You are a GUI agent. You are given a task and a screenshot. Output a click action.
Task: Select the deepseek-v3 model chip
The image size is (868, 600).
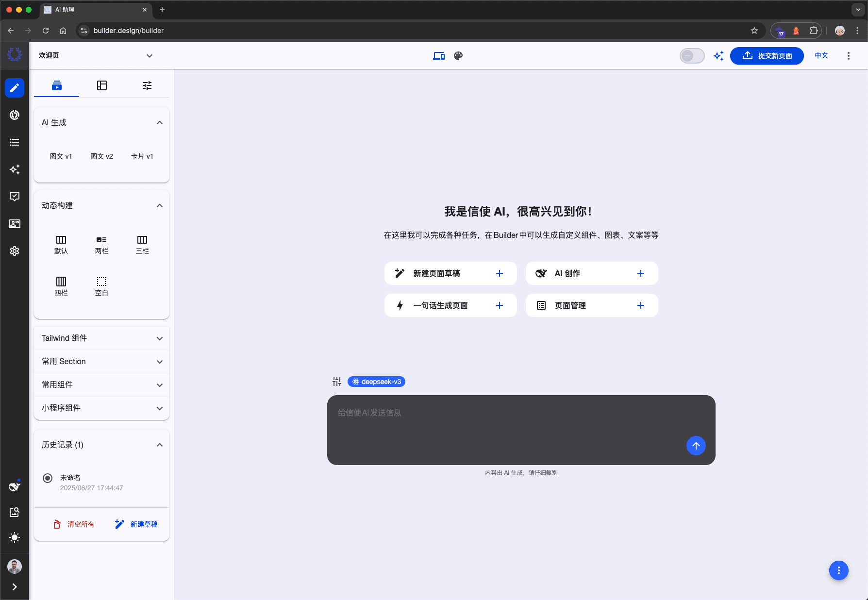376,382
